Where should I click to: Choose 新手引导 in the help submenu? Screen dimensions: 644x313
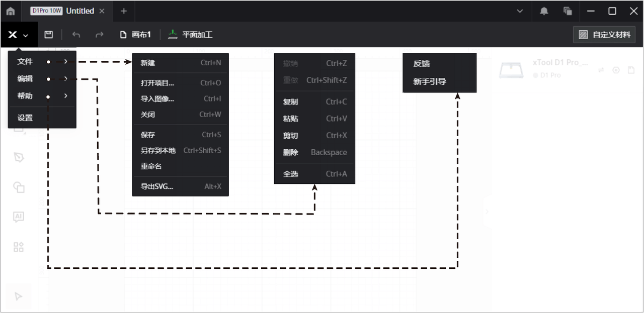click(439, 81)
